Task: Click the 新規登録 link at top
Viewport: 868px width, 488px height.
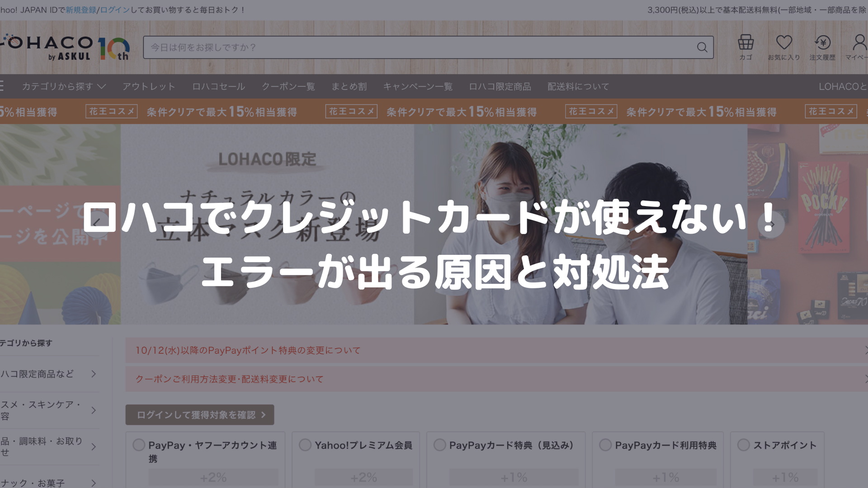Action: 81,10
